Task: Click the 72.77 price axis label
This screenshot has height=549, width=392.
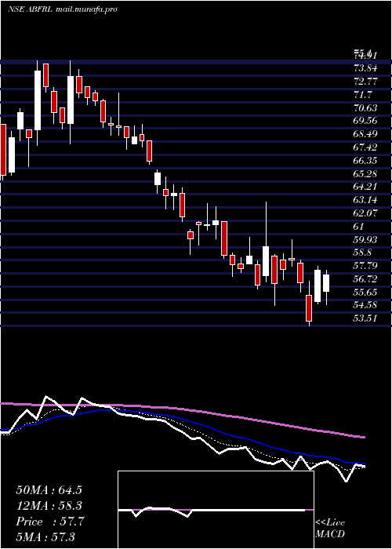Action: [366, 82]
